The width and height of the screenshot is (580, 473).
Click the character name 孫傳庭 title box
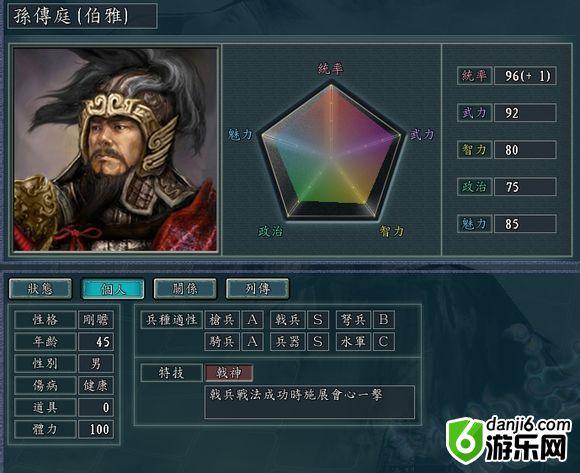click(82, 16)
